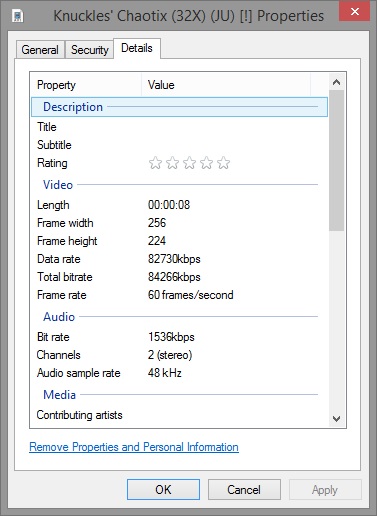Image resolution: width=377 pixels, height=516 pixels.
Task: Click the Cancel button
Action: 244,490
